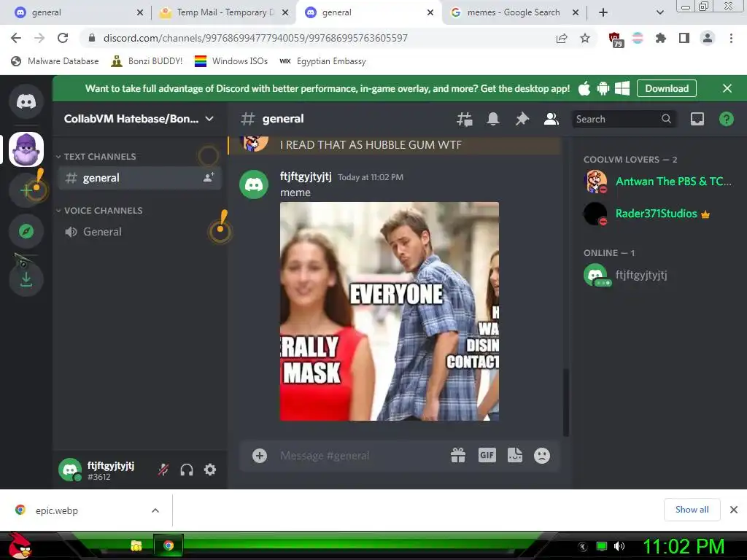The image size is (747, 560).
Task: Open Malware Database bookmark
Action: click(x=55, y=61)
